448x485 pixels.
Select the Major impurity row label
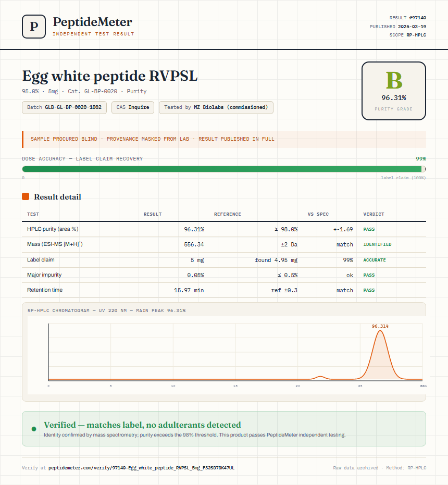[x=44, y=275]
